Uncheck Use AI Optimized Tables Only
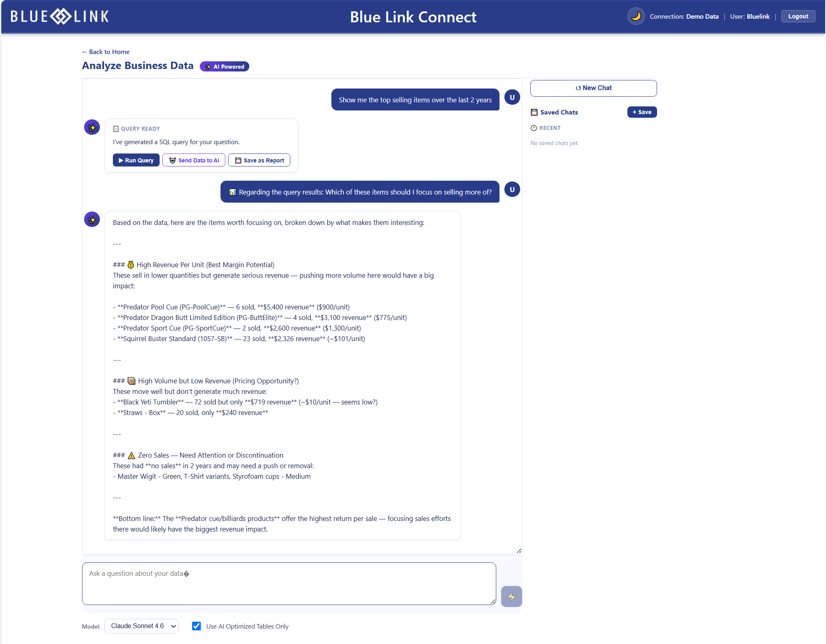 pos(197,626)
